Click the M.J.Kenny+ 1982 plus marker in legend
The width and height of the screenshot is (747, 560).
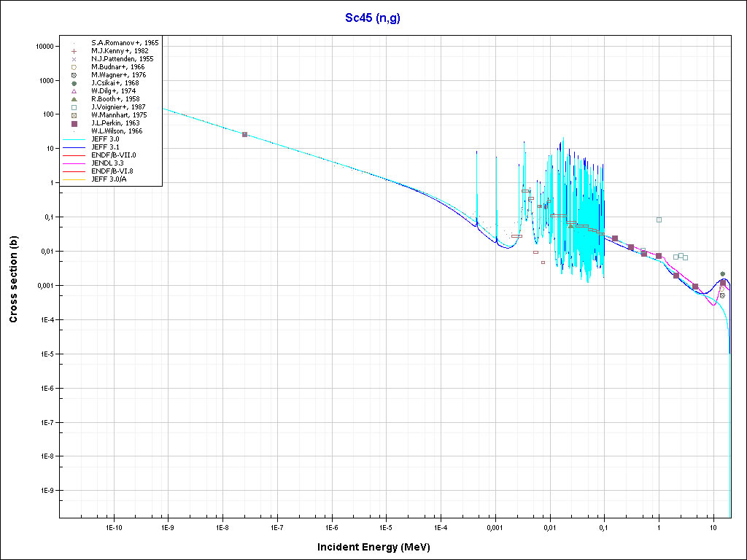(x=74, y=51)
